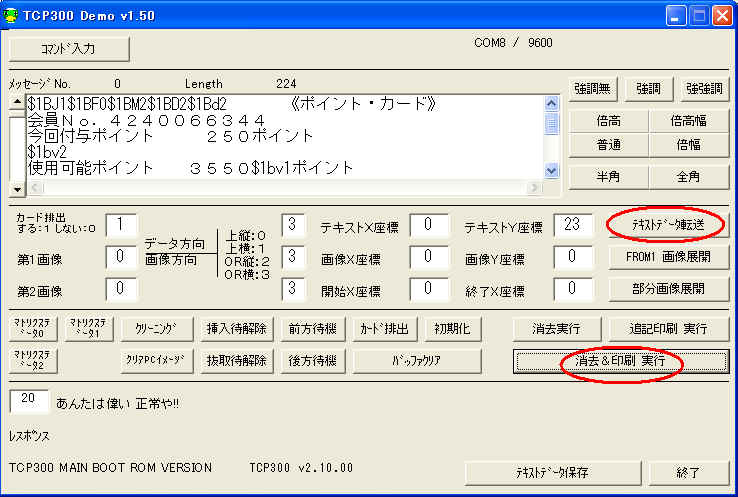Close the TCP300 Demo window

coord(722,16)
